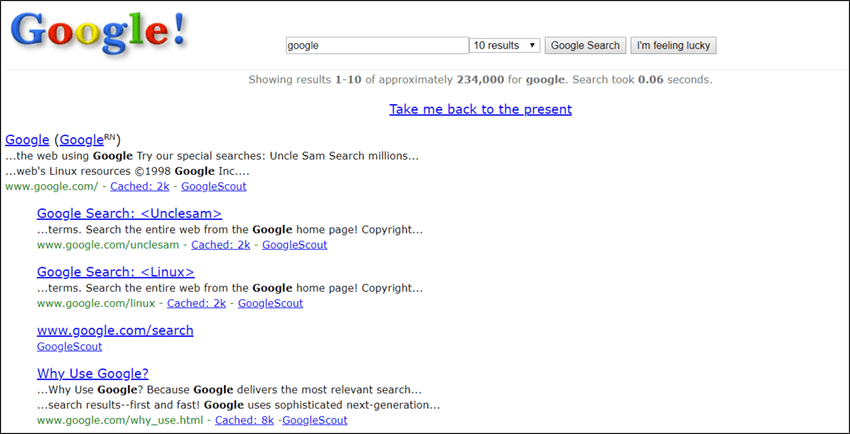Click the "234,000" result count text

480,80
